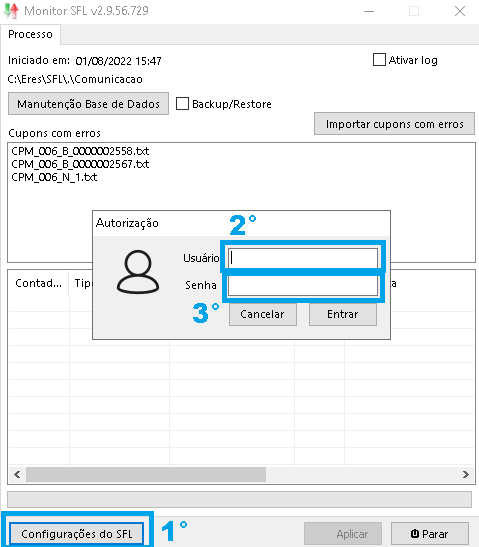
Task: Click the scrollbar left arrow
Action: (17, 474)
